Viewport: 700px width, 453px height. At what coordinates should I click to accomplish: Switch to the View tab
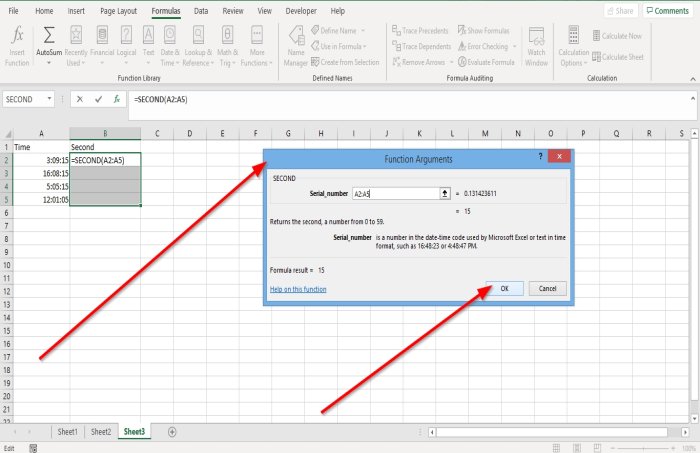tap(264, 11)
